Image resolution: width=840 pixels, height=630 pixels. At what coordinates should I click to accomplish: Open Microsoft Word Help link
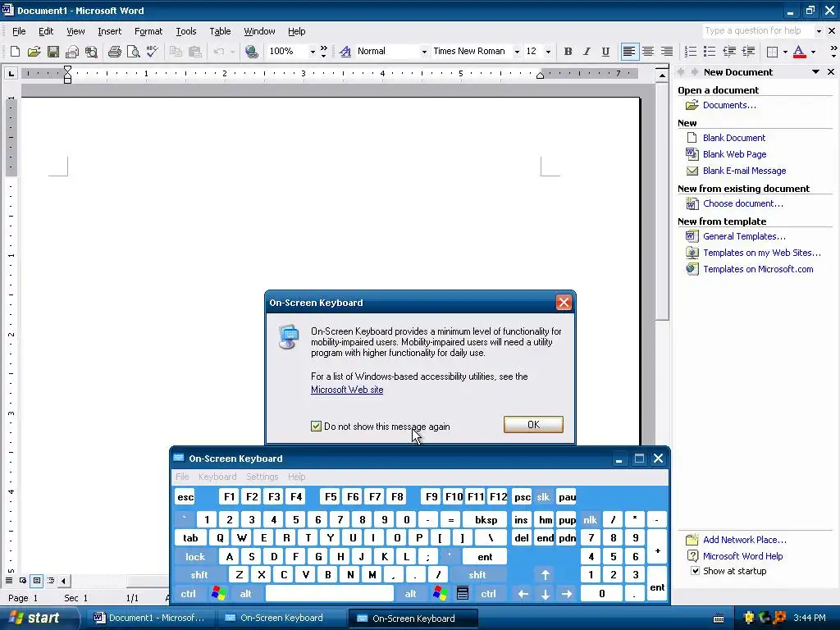click(742, 556)
